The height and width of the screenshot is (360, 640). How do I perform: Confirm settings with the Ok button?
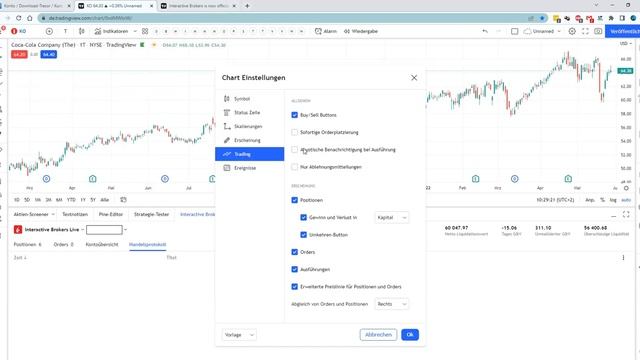[x=410, y=335]
